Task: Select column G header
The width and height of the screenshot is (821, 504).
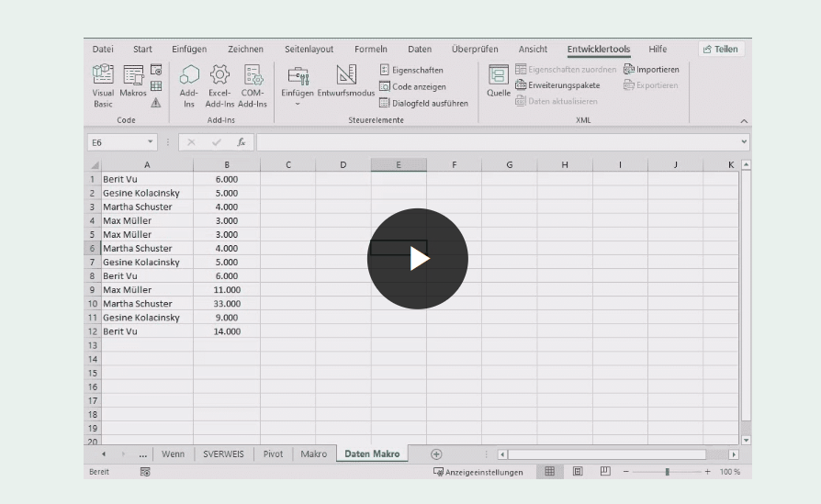Action: click(x=509, y=165)
